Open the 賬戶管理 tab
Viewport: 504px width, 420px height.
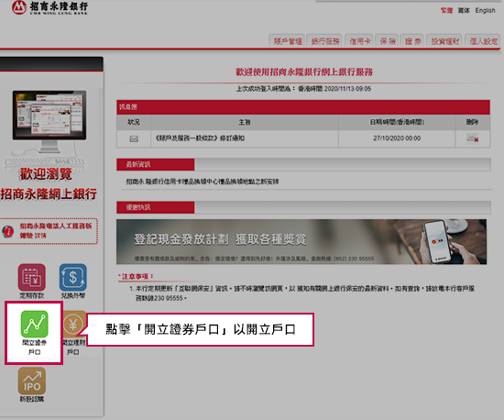288,41
